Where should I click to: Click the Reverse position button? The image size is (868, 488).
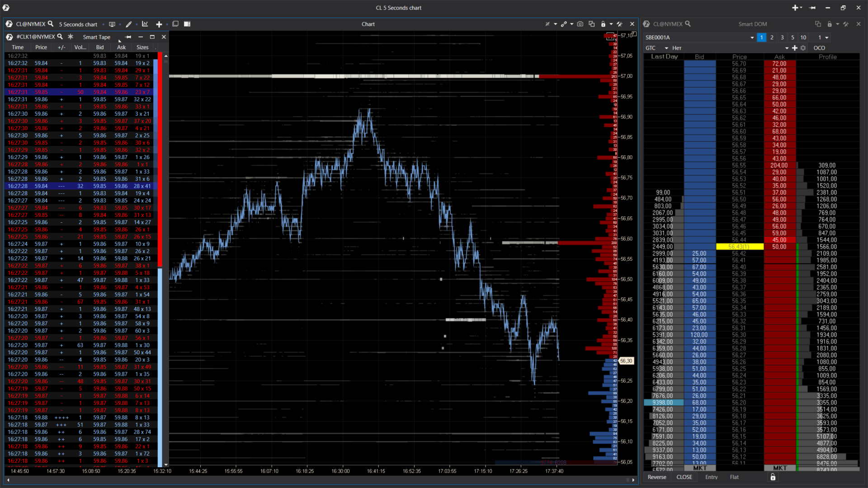tap(657, 477)
